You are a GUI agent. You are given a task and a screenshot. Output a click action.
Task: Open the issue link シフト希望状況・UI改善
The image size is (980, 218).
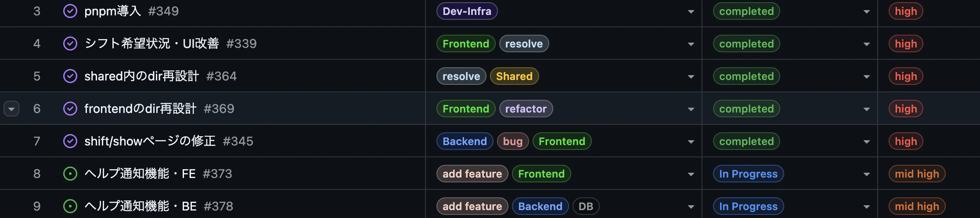coord(151,44)
